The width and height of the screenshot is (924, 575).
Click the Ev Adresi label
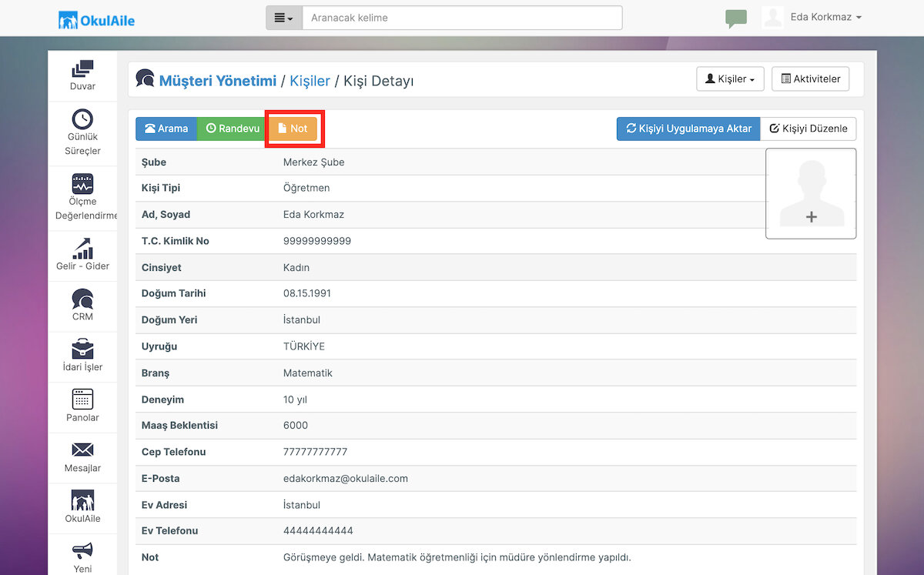point(164,505)
